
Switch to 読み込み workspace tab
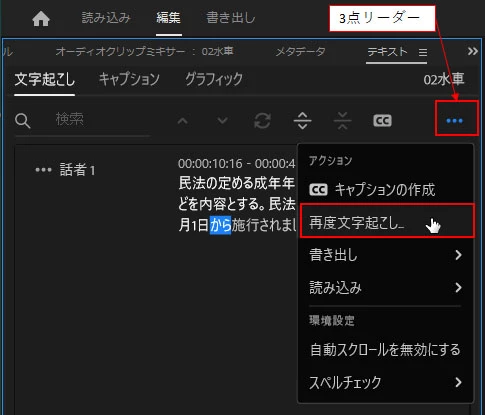[106, 18]
